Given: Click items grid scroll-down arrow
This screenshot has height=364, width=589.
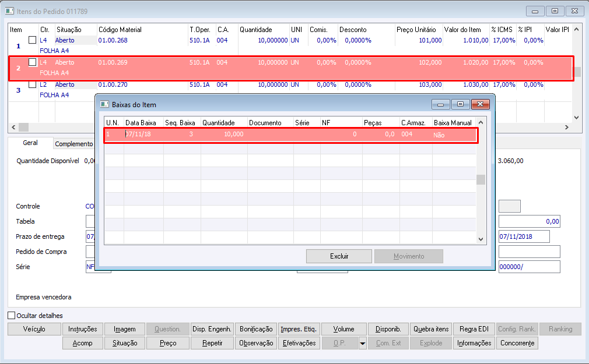Looking at the screenshot, I should click(x=577, y=118).
